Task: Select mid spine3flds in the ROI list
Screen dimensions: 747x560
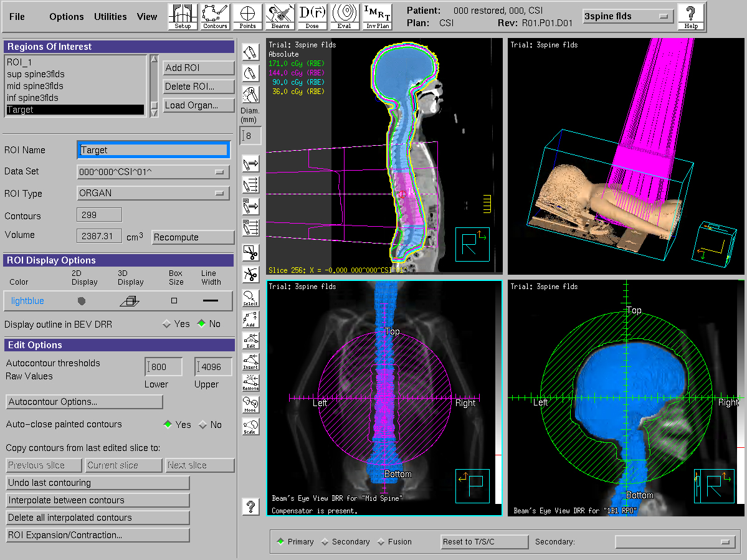Action: (75, 86)
